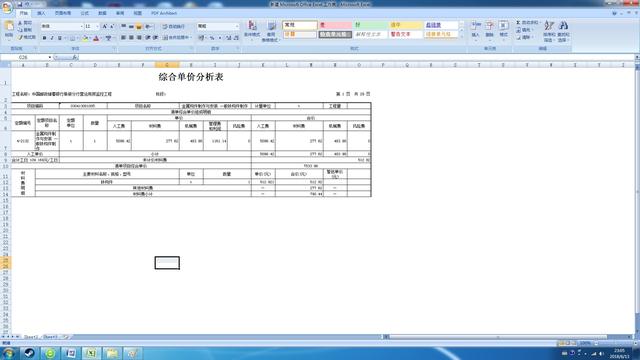The height and width of the screenshot is (360, 640).
Task: Click the Sort and Filter icon
Action: tap(549, 31)
